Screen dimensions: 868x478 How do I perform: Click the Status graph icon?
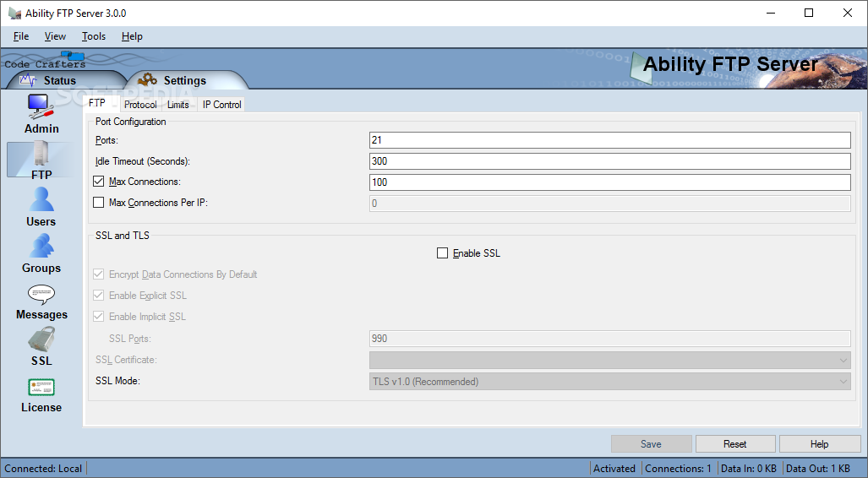[28, 80]
